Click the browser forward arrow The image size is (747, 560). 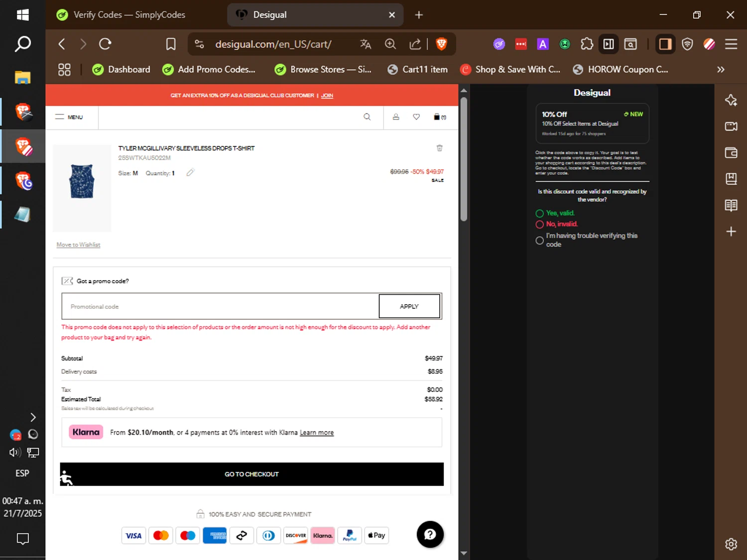(83, 44)
